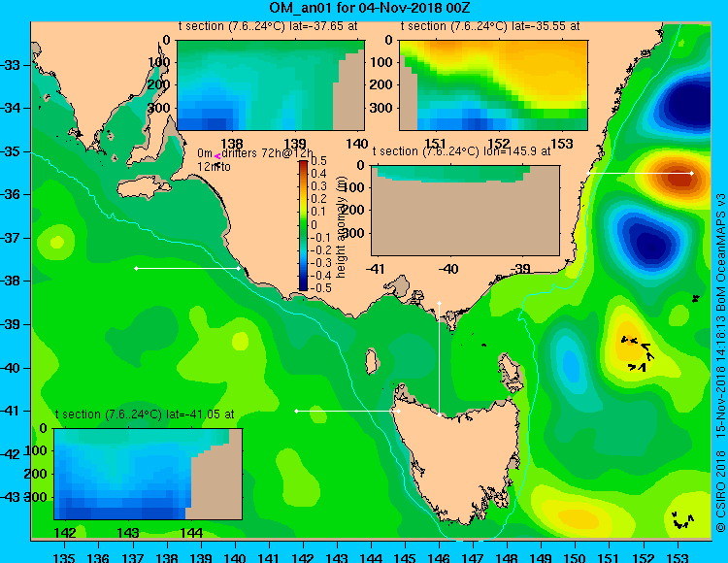Select the label t section lat=-35.55

coord(490,26)
